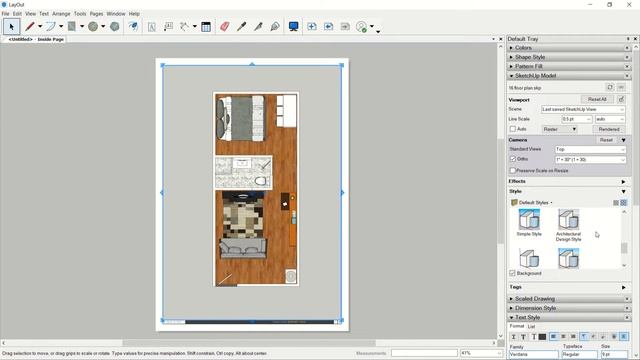640x360 pixels.
Task: Select the Polygon tool
Action: pyautogui.click(x=115, y=27)
